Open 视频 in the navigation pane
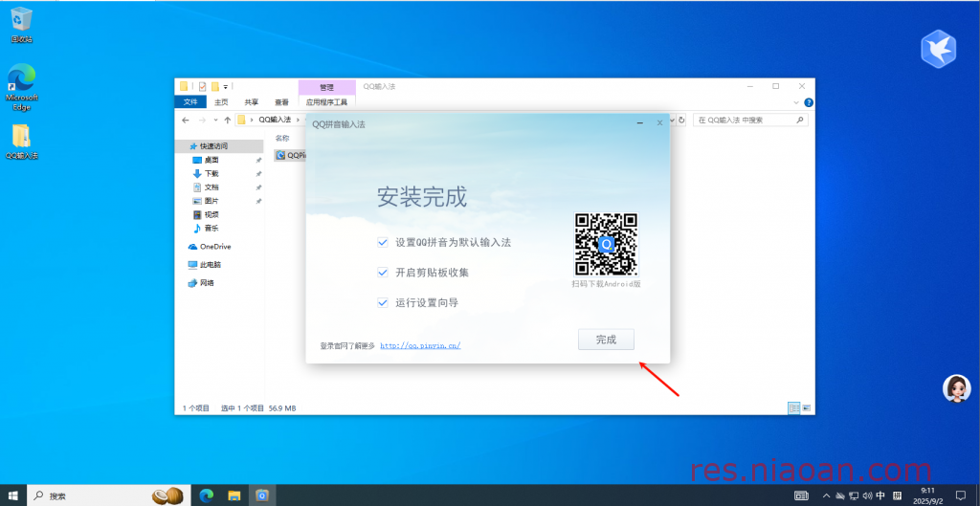This screenshot has height=506, width=980. coord(212,215)
